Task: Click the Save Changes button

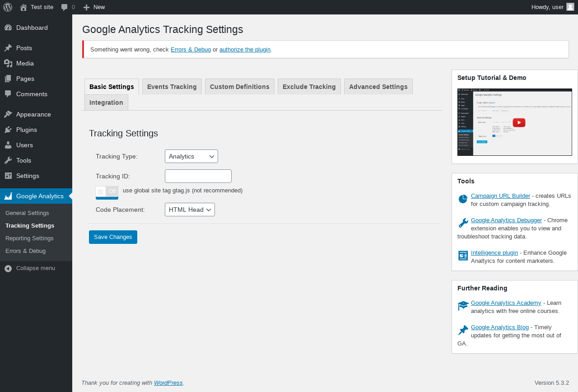Action: [x=113, y=237]
